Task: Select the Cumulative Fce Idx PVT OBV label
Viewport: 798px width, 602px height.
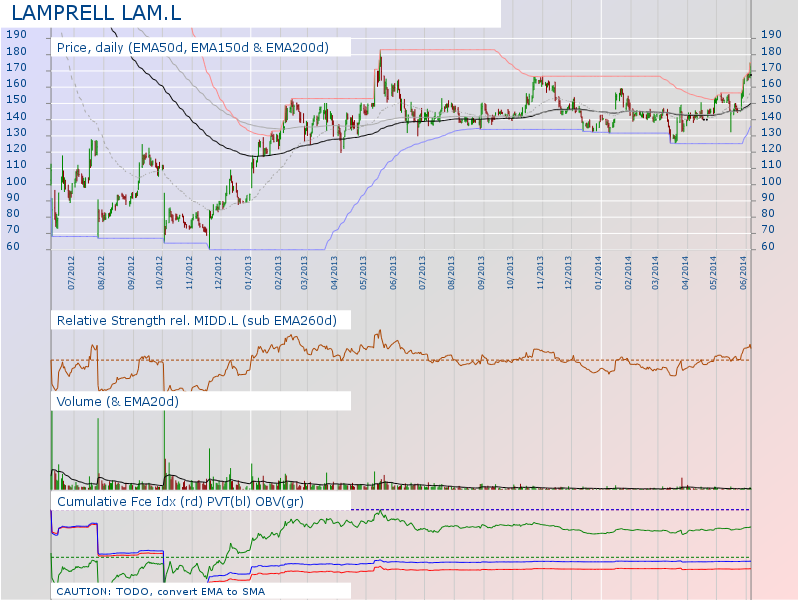Action: 180,501
